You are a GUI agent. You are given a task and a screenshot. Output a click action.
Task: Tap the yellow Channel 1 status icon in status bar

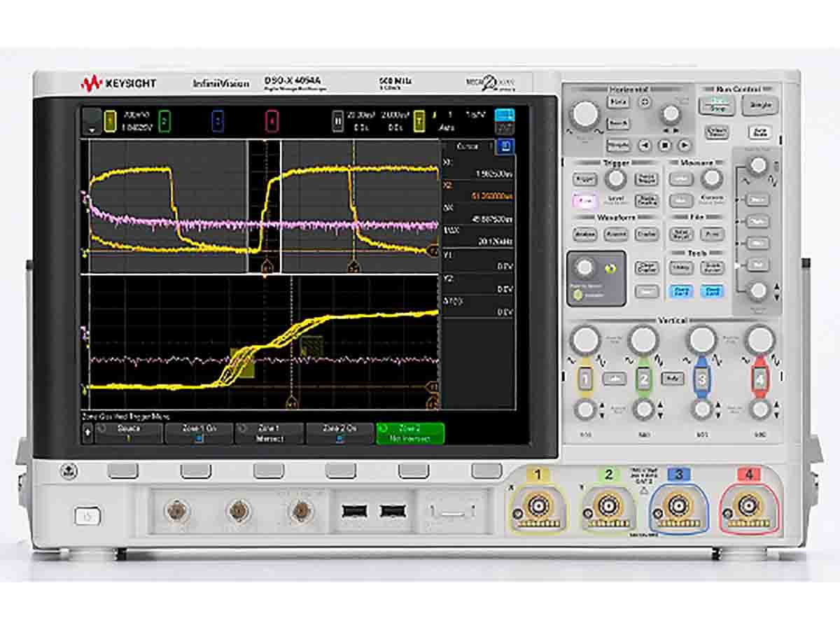pos(108,119)
